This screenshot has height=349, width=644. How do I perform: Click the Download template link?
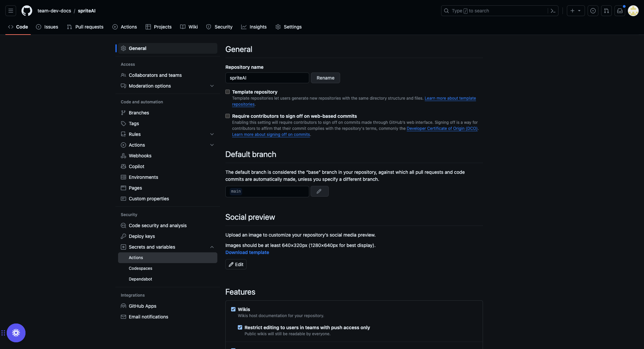pos(247,252)
